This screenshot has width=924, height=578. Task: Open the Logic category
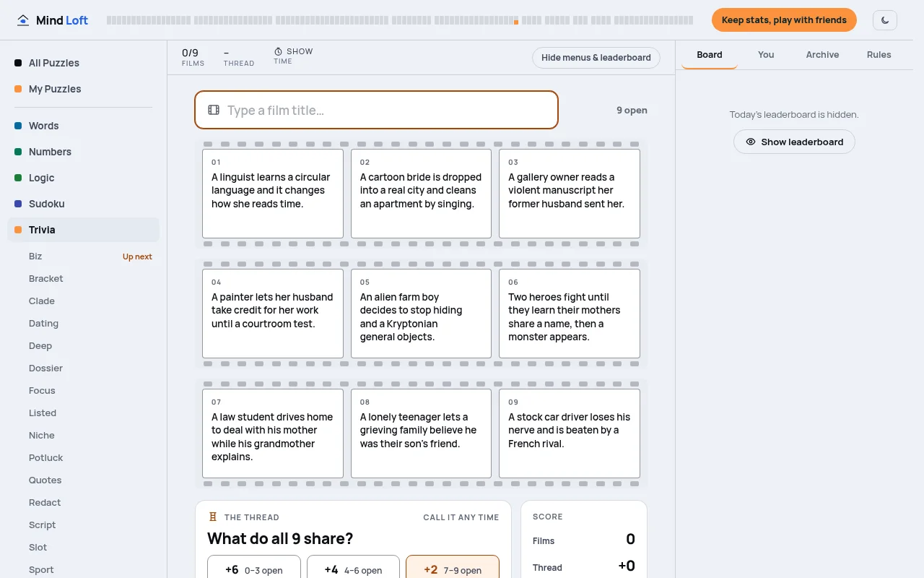click(x=83, y=178)
